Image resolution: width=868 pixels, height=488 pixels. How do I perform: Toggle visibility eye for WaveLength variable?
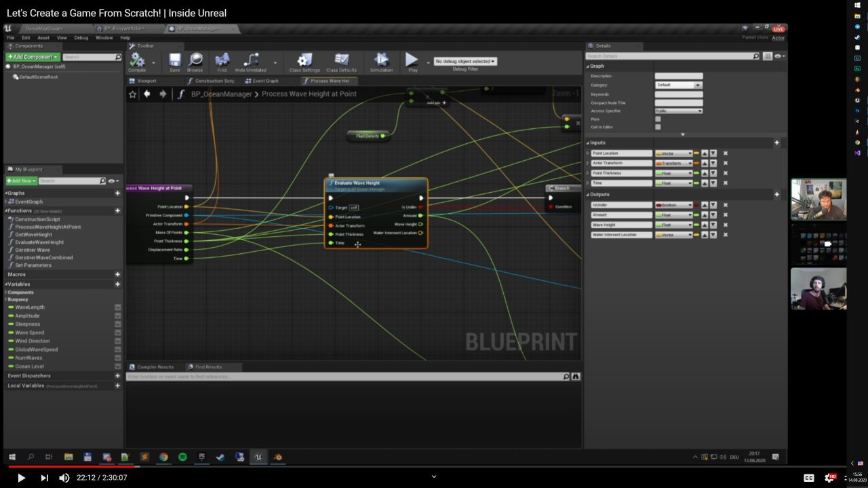click(x=118, y=307)
